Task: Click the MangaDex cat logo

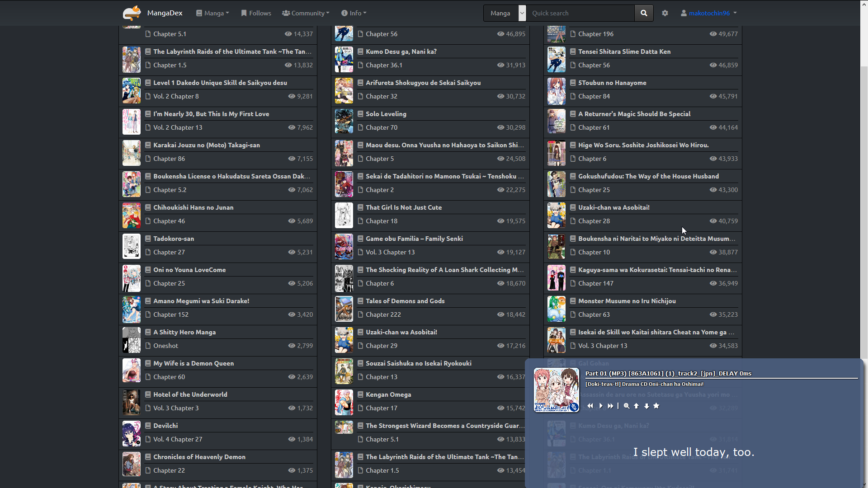Action: click(x=132, y=13)
